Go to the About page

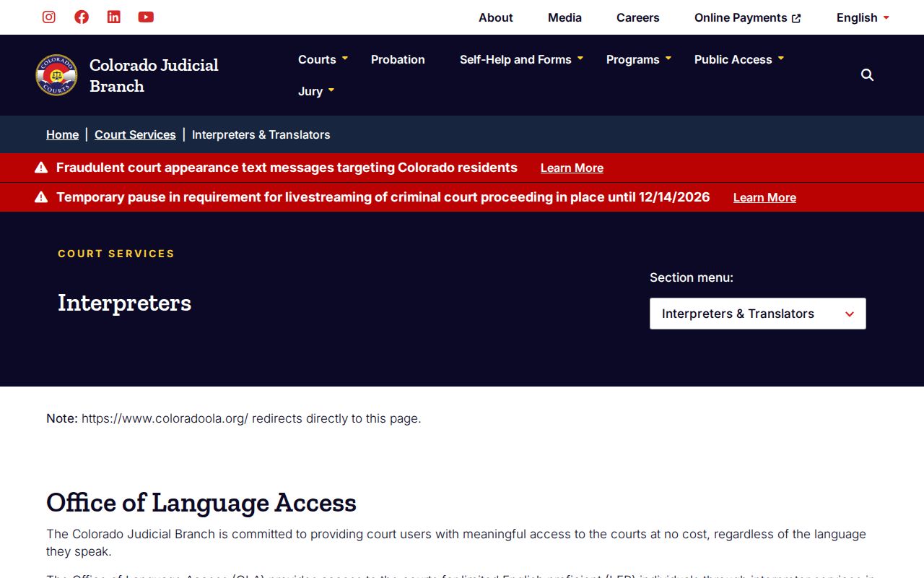pyautogui.click(x=496, y=17)
